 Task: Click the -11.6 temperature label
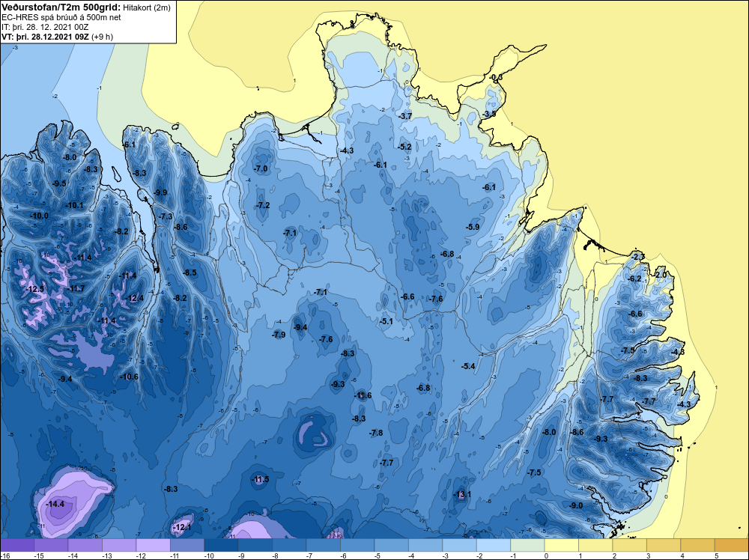(363, 395)
